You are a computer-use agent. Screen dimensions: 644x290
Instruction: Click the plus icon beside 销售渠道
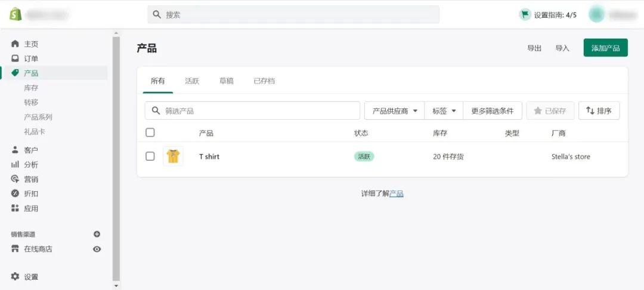(97, 235)
